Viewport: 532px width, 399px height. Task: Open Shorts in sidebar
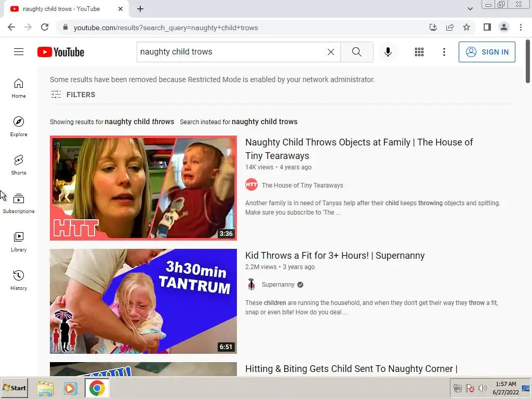pyautogui.click(x=19, y=165)
